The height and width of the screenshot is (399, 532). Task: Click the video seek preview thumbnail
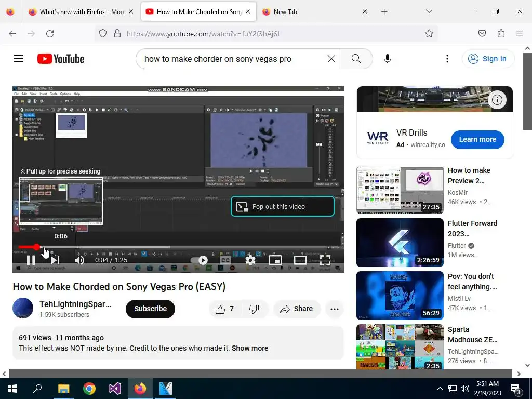click(61, 201)
